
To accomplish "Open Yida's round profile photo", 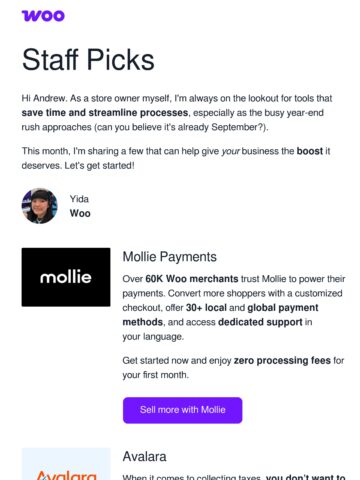I will (x=40, y=206).
